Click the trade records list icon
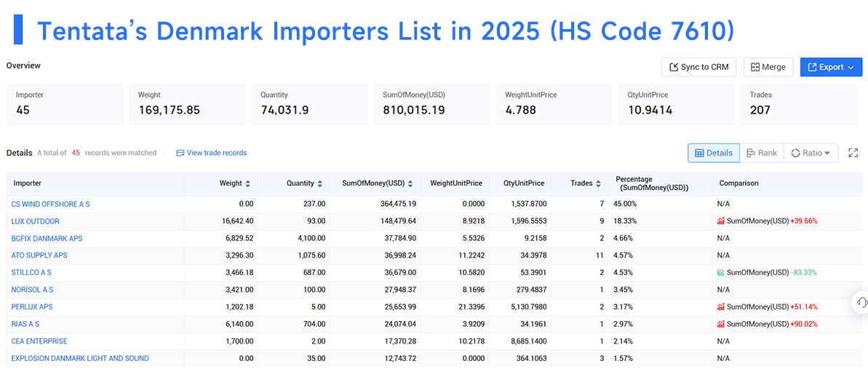The width and height of the screenshot is (868, 377). 180,153
